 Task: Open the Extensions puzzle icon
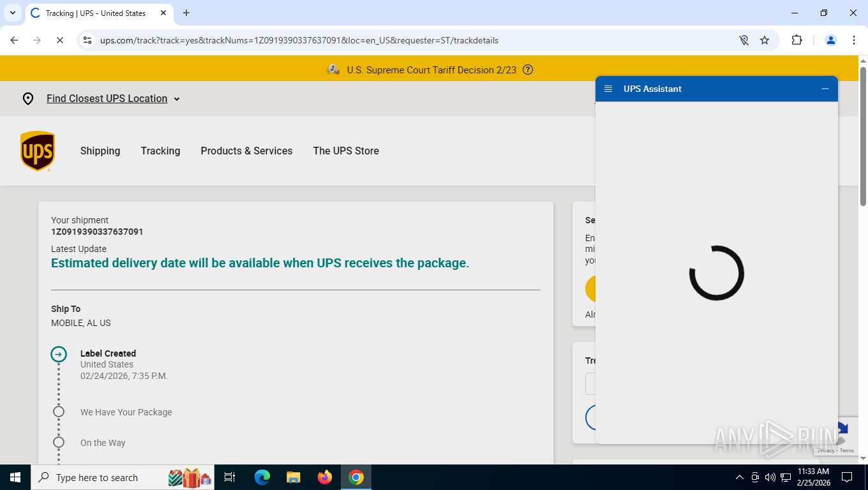pyautogui.click(x=797, y=40)
